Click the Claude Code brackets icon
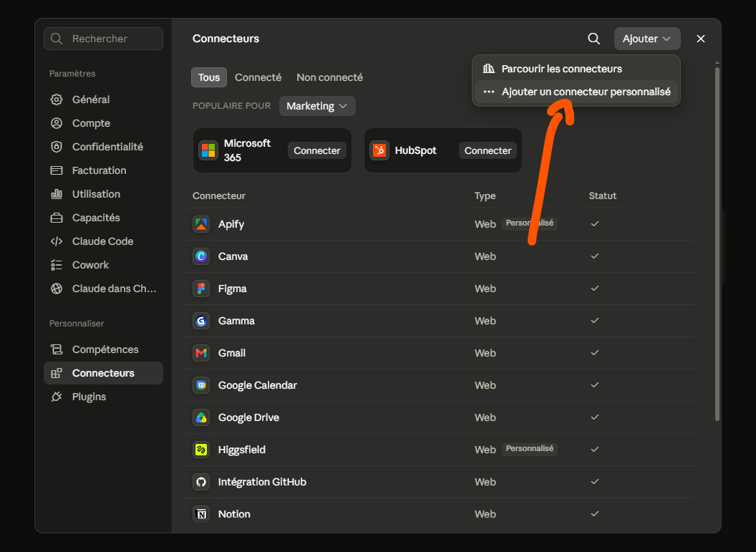 tap(57, 241)
